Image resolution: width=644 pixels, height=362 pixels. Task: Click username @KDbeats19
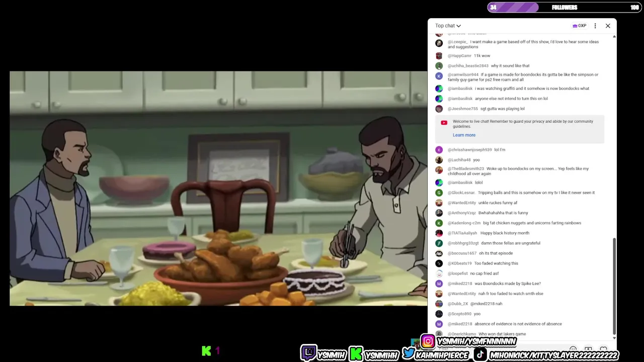tap(460, 263)
